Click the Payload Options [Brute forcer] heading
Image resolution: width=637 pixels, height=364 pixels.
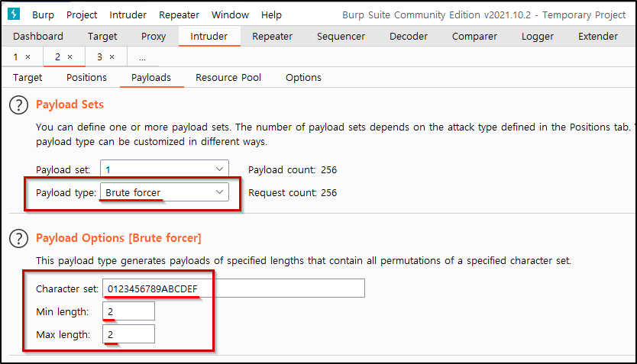tap(118, 238)
